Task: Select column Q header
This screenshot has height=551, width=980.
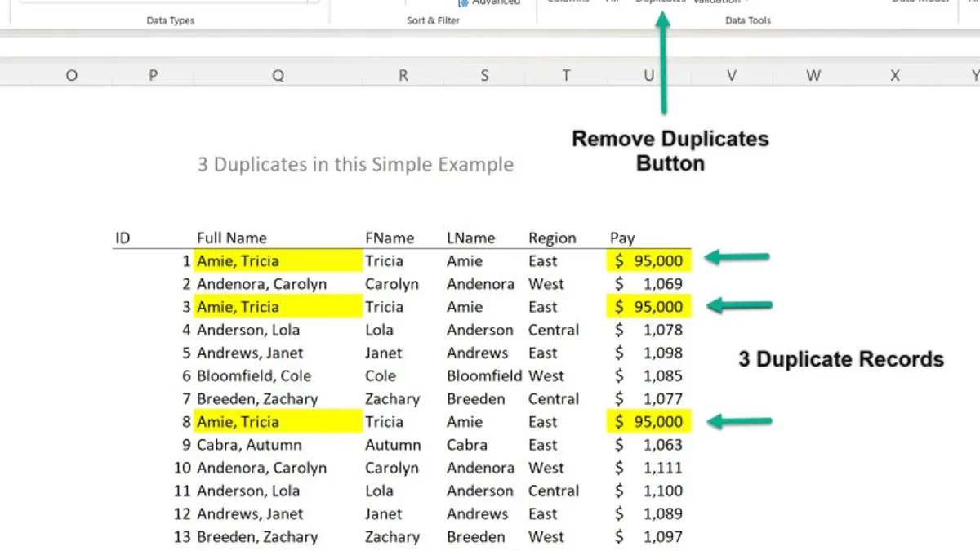Action: (x=278, y=75)
